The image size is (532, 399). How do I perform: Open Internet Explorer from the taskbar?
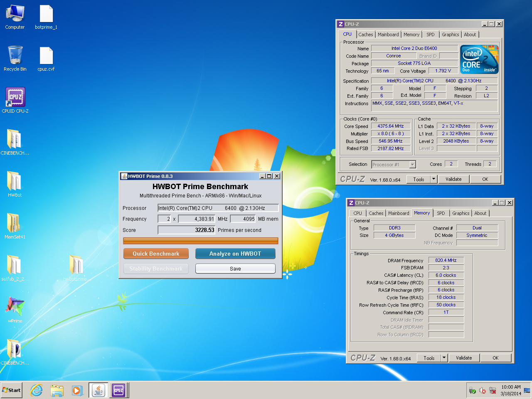click(37, 390)
